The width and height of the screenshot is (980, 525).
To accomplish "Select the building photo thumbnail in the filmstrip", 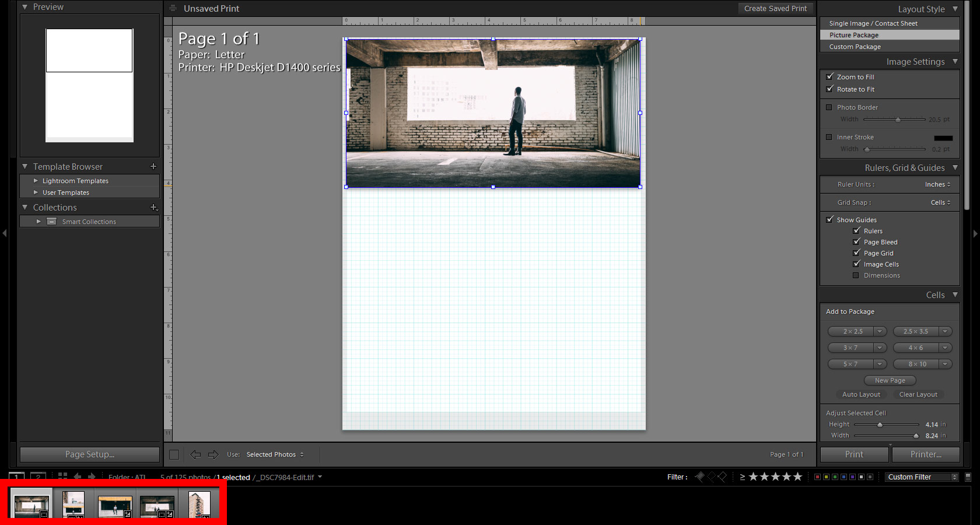I will point(199,504).
